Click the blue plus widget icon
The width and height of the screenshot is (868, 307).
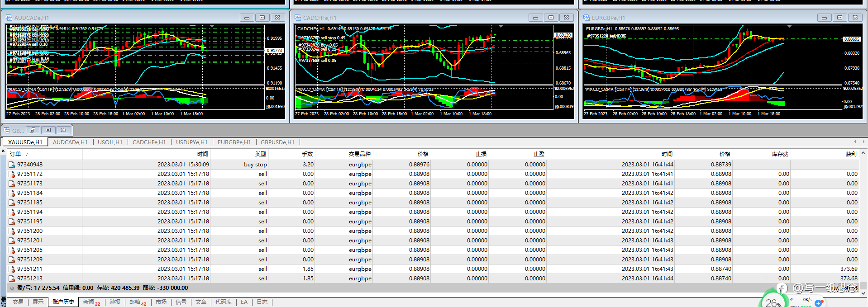click(818, 303)
